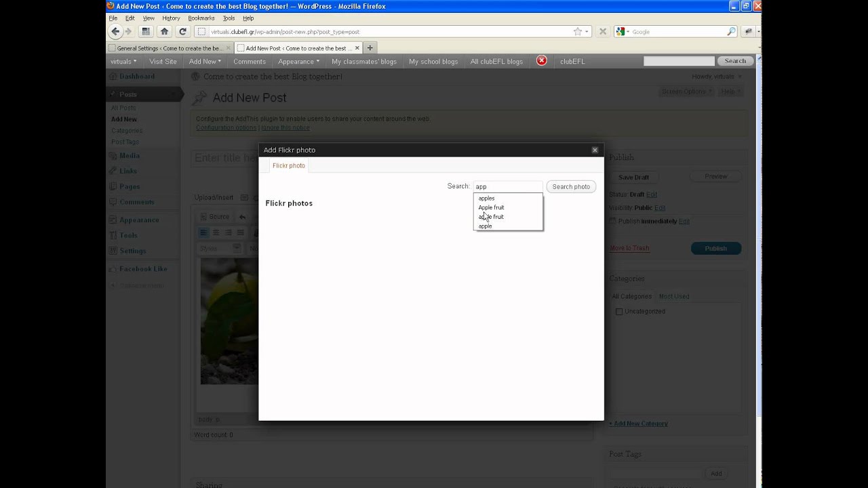
Task: Open Categories under Posts
Action: pyautogui.click(x=127, y=131)
